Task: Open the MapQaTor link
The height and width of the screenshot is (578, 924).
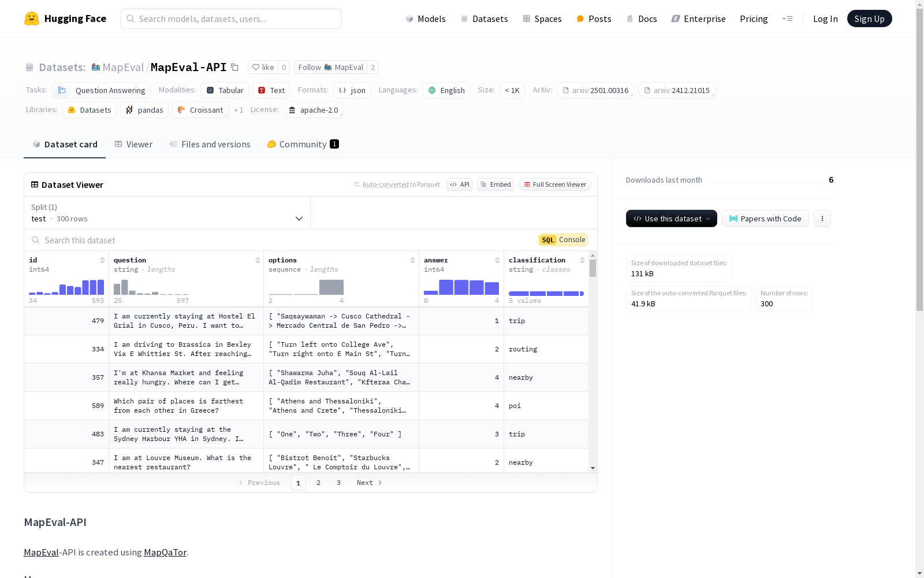Action: [x=165, y=552]
